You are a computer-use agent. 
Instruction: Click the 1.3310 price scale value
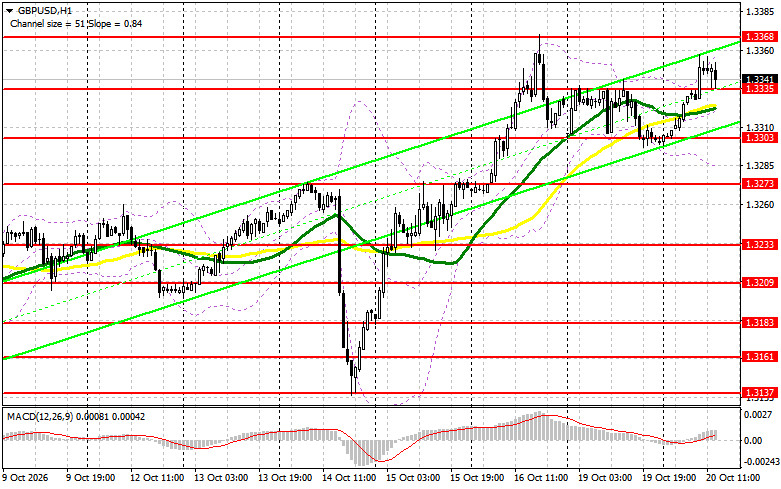coord(760,127)
